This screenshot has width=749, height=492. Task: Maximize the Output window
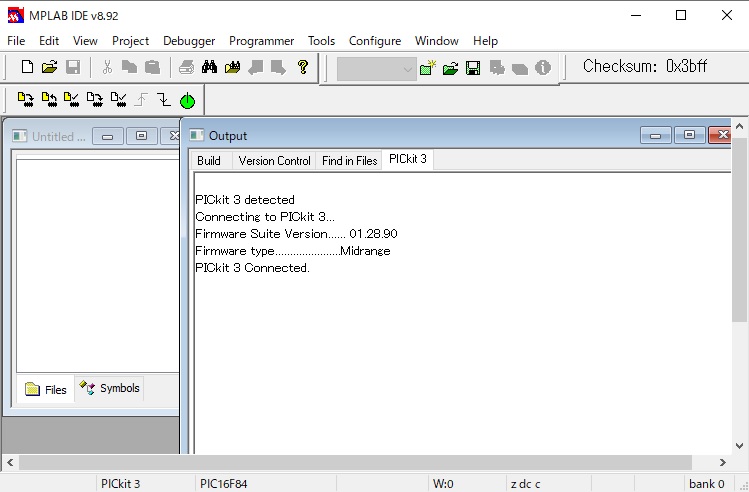(x=689, y=136)
